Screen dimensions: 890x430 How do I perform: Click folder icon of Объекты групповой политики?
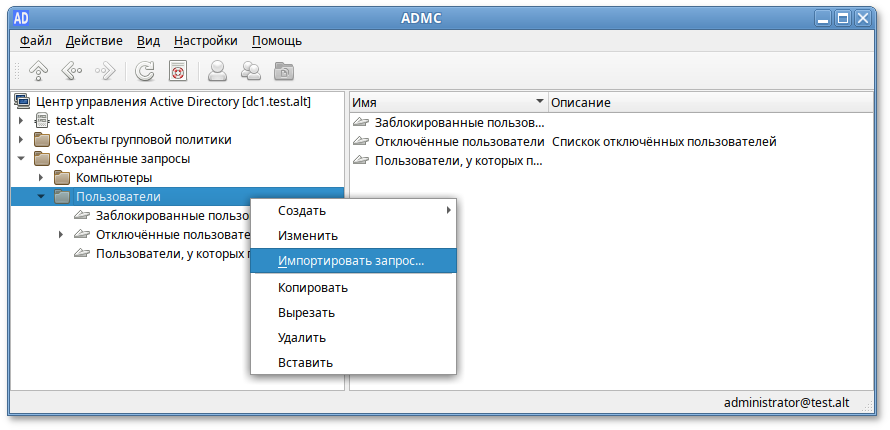[42, 140]
